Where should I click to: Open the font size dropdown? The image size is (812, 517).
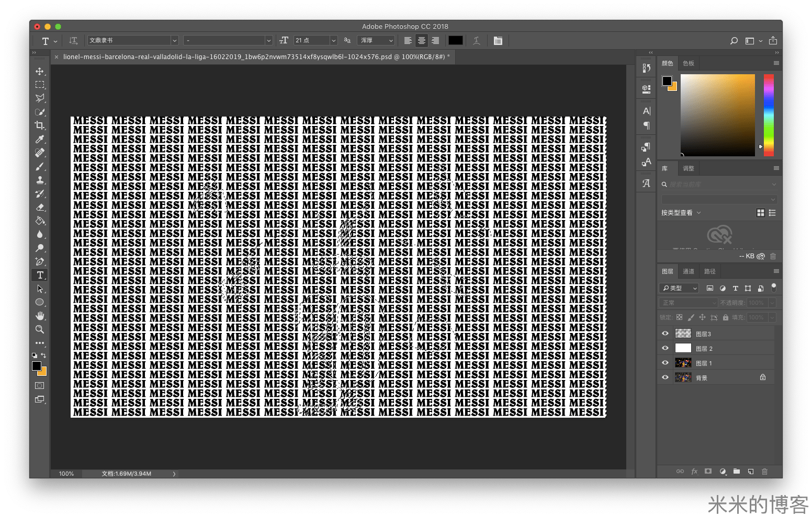click(x=333, y=40)
